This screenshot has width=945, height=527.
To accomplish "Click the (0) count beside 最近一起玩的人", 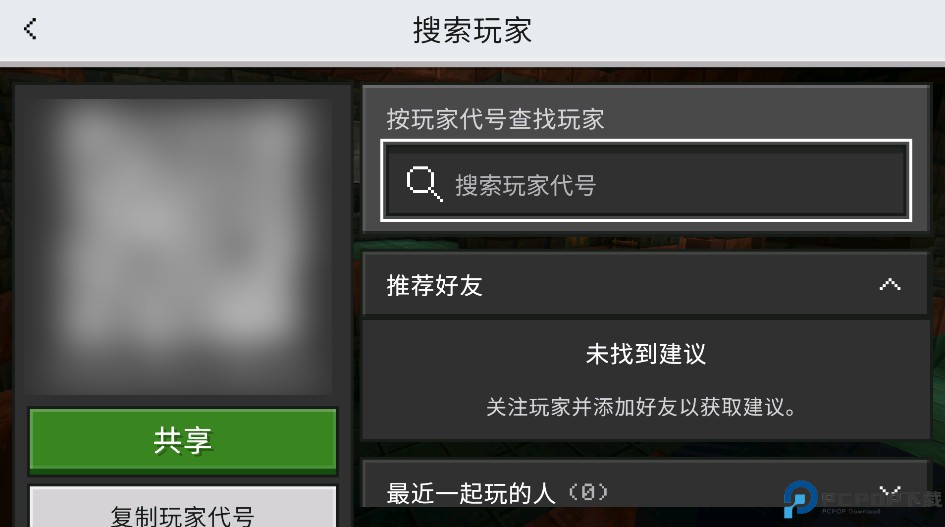I will pos(588,492).
